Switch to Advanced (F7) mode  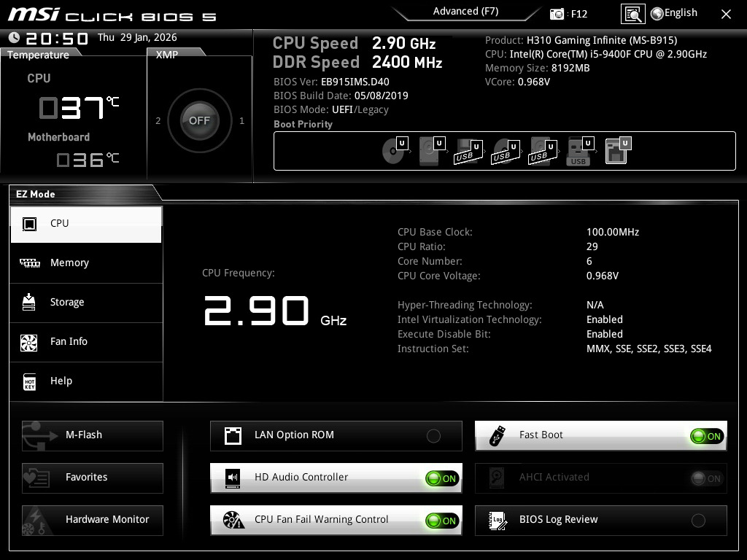[x=465, y=12]
